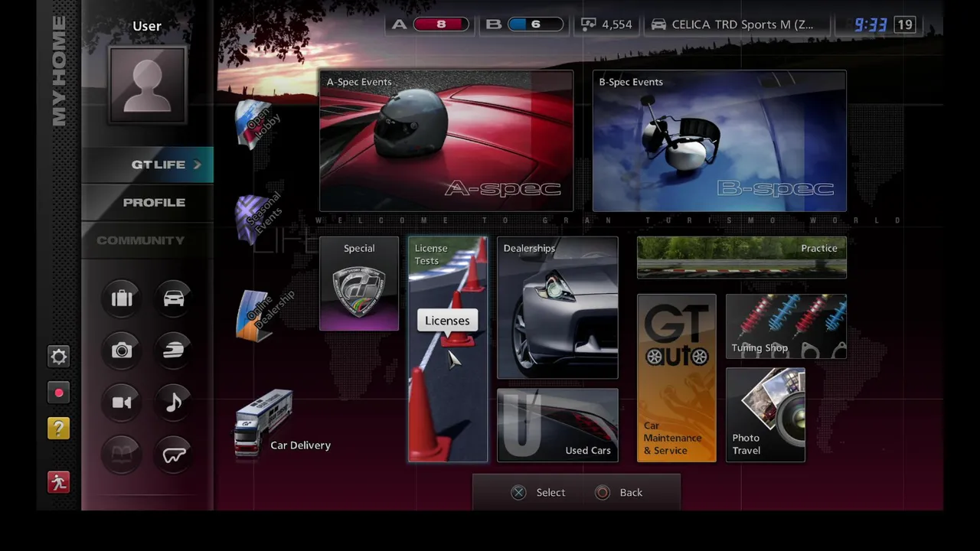Open the video camera replay icon
980x551 pixels.
point(122,403)
